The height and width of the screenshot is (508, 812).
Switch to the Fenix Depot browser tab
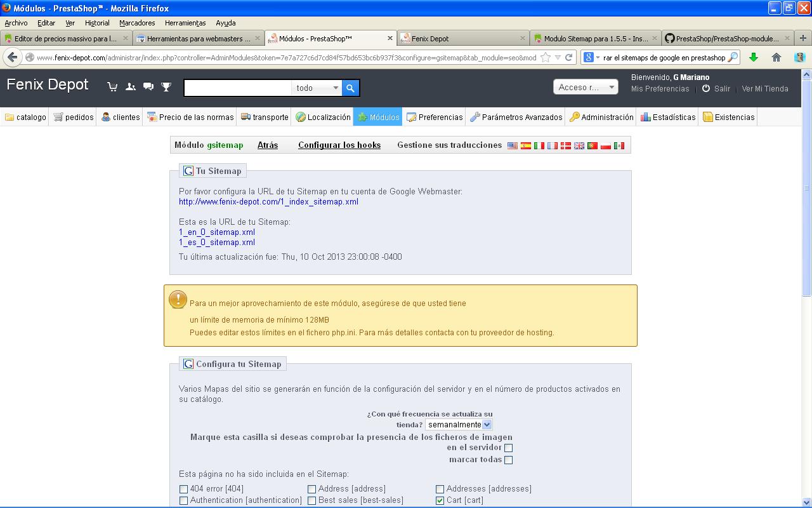pos(463,38)
